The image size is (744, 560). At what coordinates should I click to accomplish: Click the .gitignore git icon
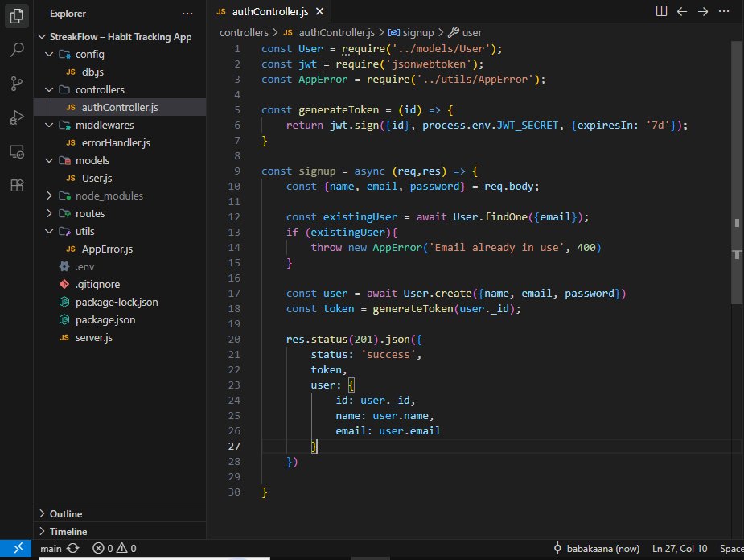click(x=64, y=284)
